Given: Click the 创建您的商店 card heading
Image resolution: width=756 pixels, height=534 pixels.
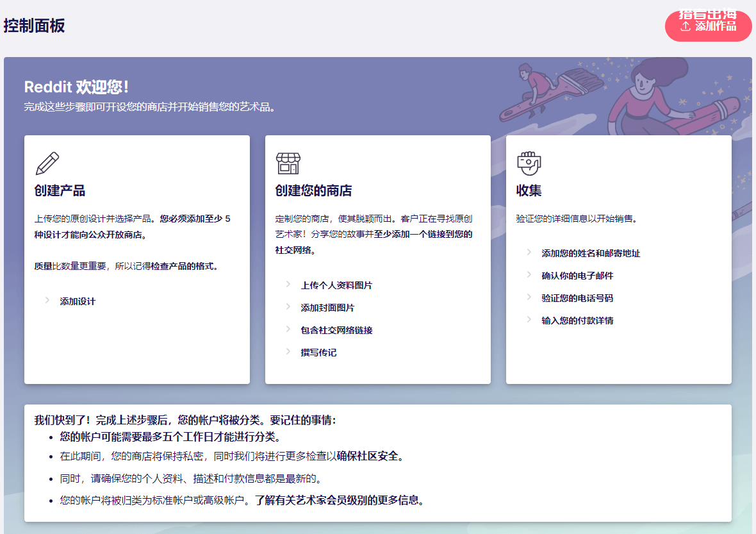Looking at the screenshot, I should point(313,190).
